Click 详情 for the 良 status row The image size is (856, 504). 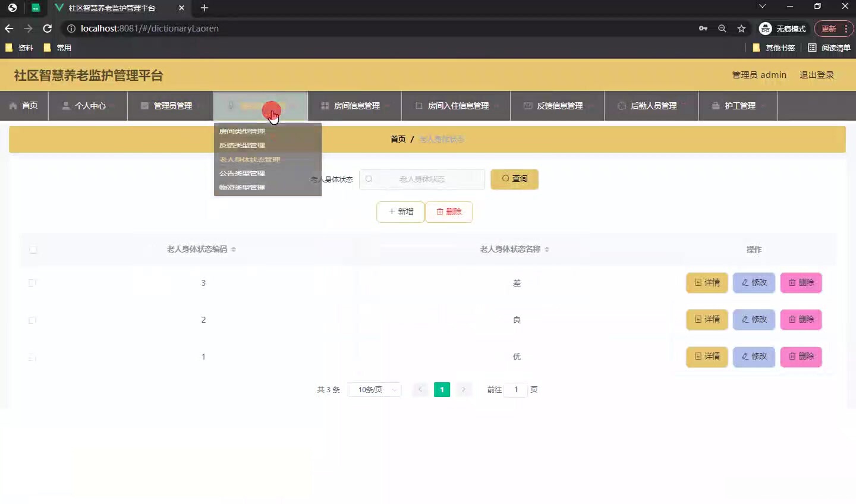(x=707, y=319)
